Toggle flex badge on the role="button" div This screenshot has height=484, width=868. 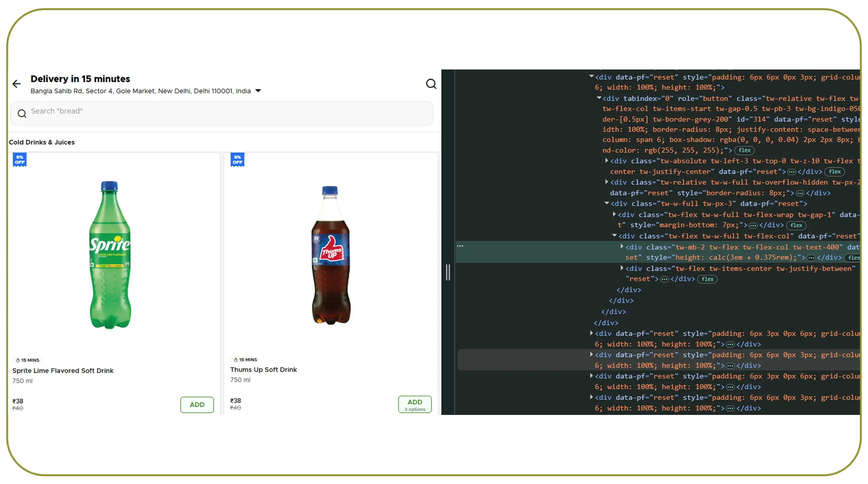tap(744, 150)
